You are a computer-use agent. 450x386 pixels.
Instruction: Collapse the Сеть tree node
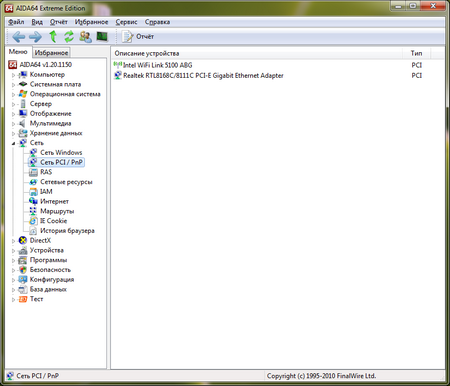(x=13, y=143)
